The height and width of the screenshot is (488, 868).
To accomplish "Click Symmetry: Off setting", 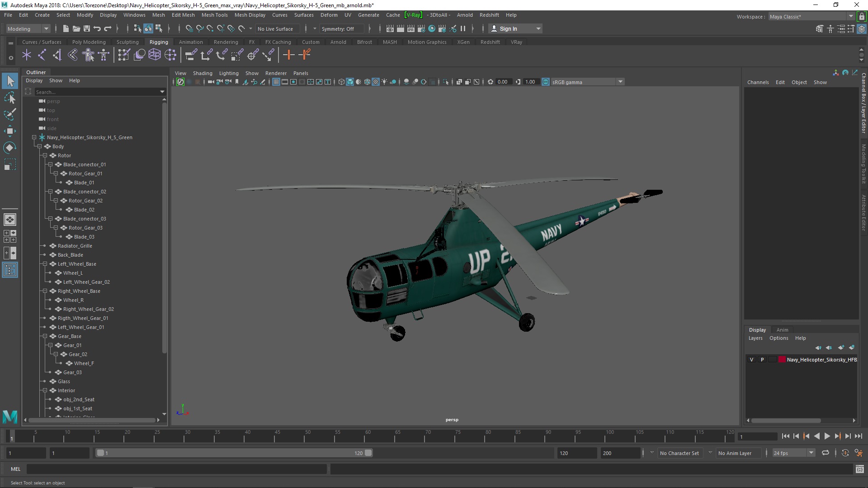I will (x=341, y=29).
